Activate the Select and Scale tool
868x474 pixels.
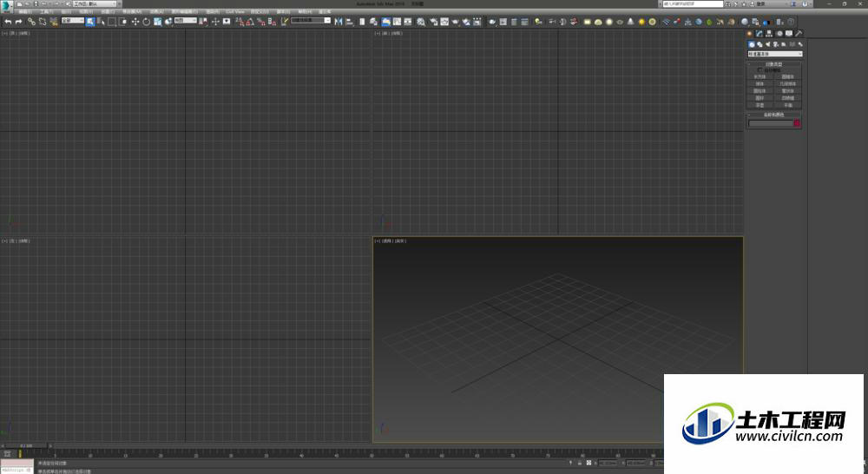click(x=158, y=22)
